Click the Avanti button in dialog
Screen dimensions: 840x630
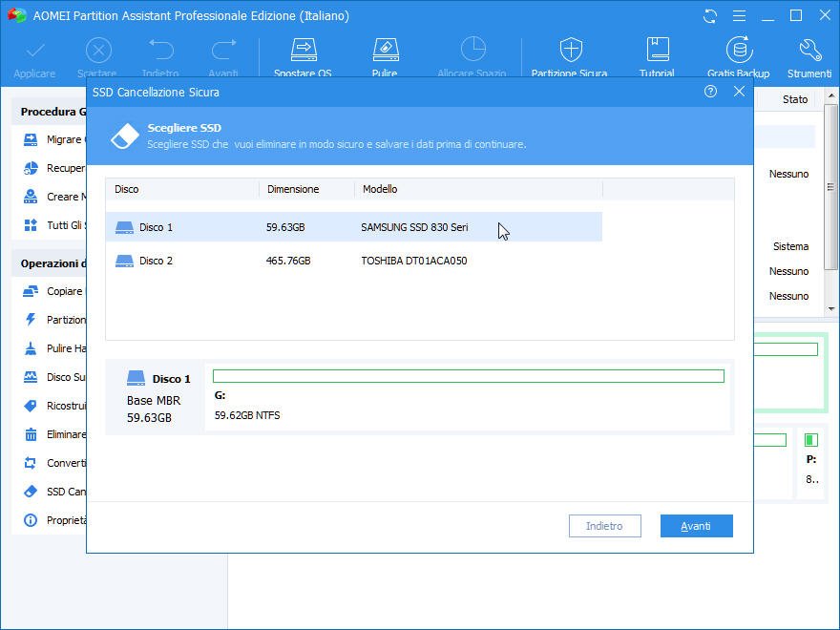[696, 526]
